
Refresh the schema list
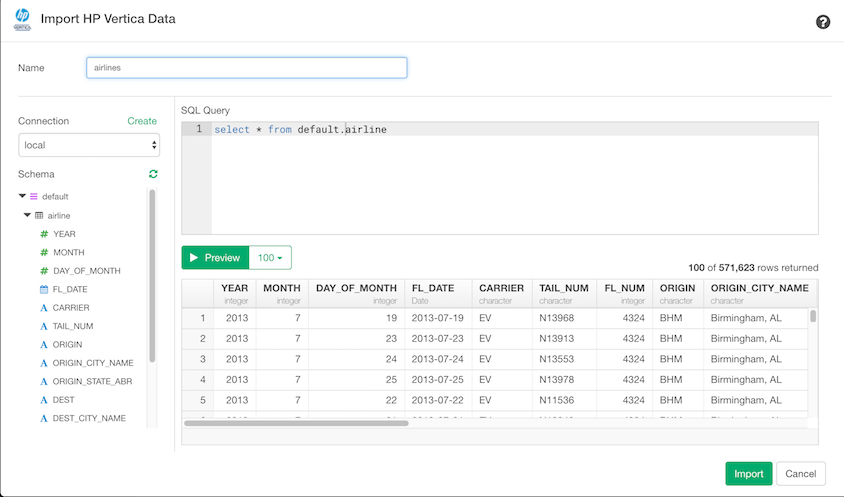153,174
